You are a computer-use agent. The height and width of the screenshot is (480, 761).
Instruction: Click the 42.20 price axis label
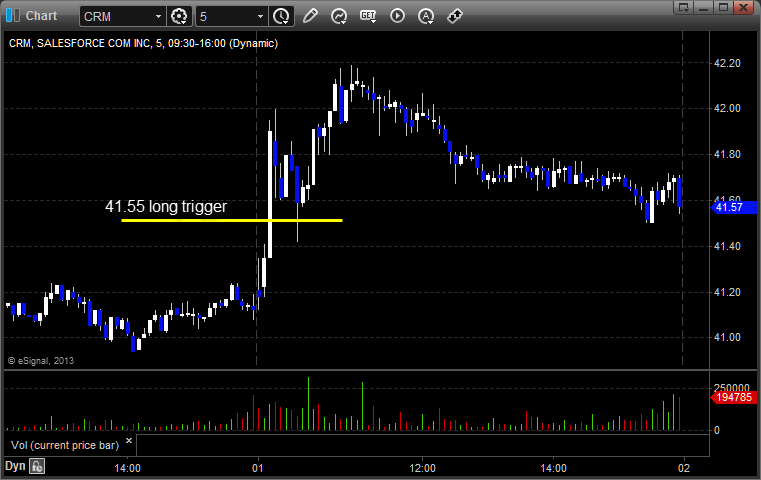(x=727, y=63)
